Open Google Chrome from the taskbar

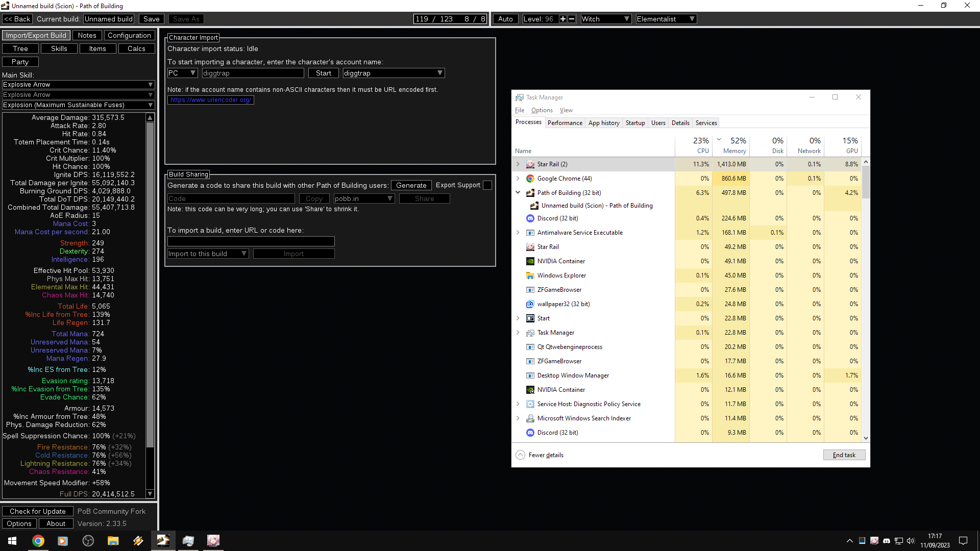pyautogui.click(x=38, y=541)
